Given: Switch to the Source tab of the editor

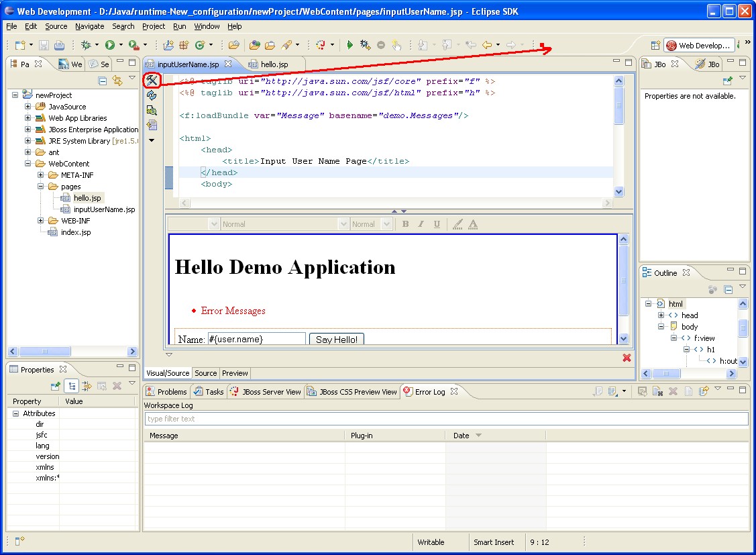Looking at the screenshot, I should pos(205,373).
